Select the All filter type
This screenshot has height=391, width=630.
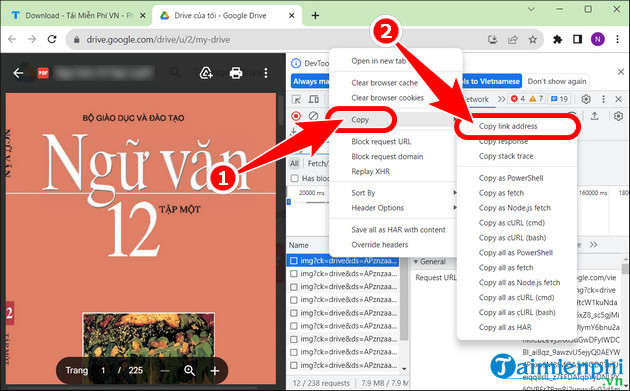[295, 163]
